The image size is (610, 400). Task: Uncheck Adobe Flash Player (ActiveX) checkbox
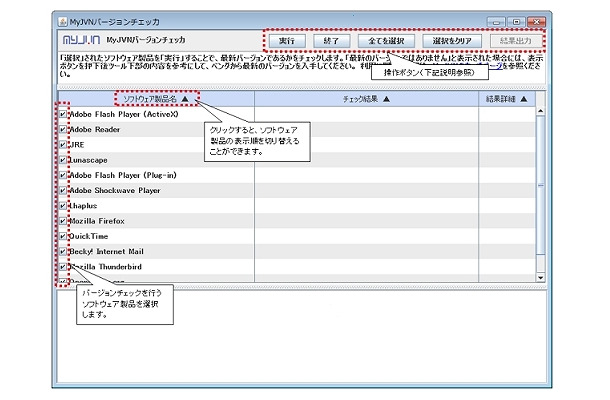(63, 114)
